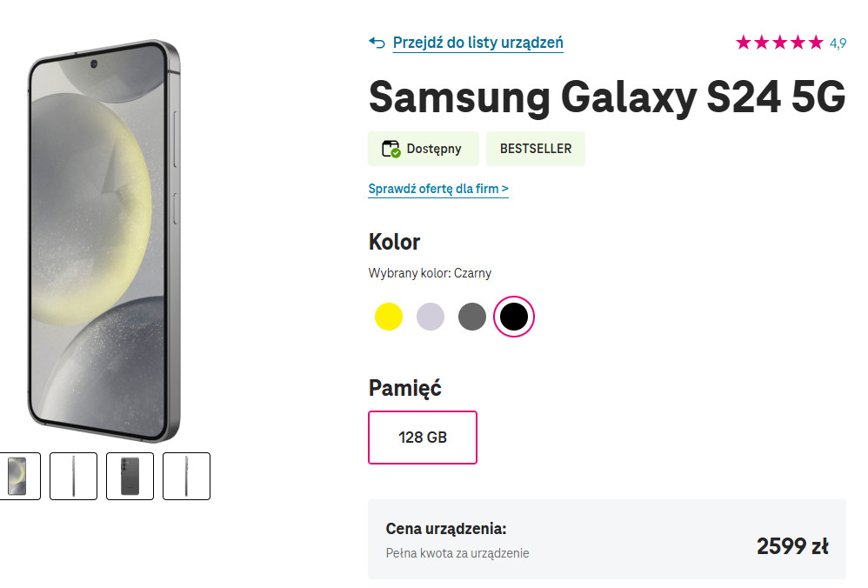Click the BESTSELLER badge
This screenshot has height=588, width=868.
[x=535, y=149]
